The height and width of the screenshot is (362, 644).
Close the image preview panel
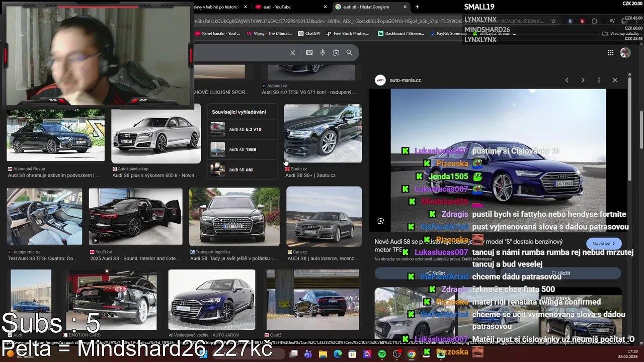click(x=615, y=80)
